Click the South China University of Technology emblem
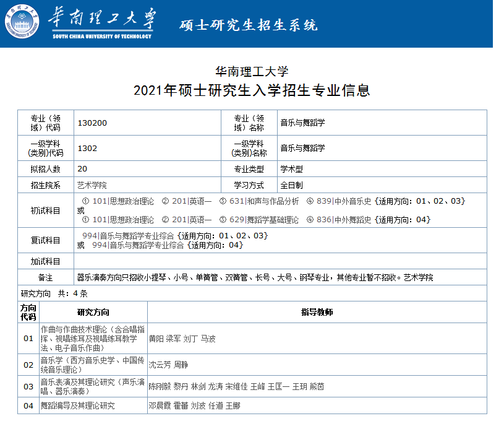Viewport: 504px width, 442px height. 22,21
